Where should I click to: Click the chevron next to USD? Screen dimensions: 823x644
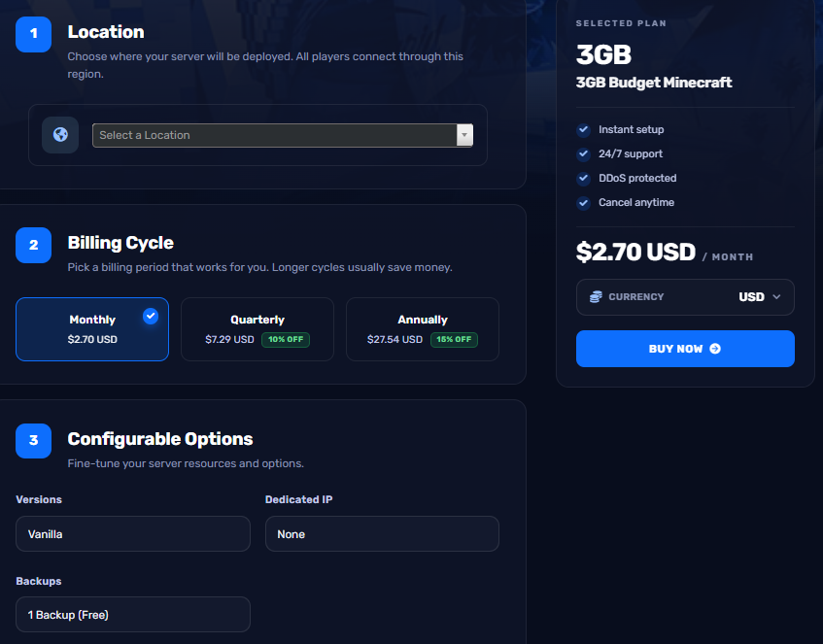(x=776, y=297)
